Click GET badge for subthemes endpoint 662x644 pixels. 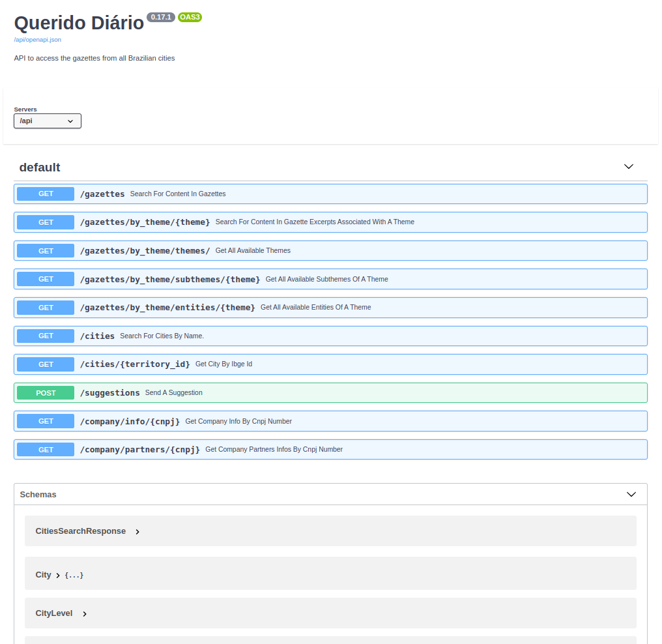[x=46, y=279]
